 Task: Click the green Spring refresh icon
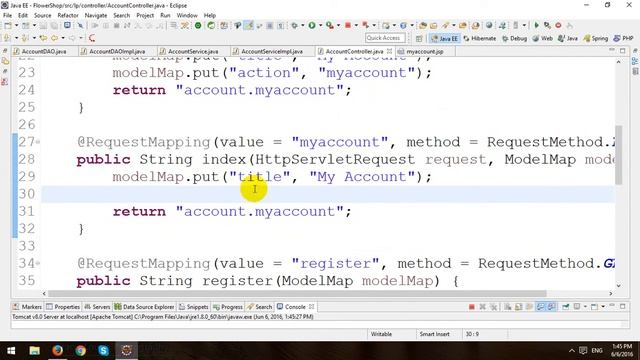(211, 25)
